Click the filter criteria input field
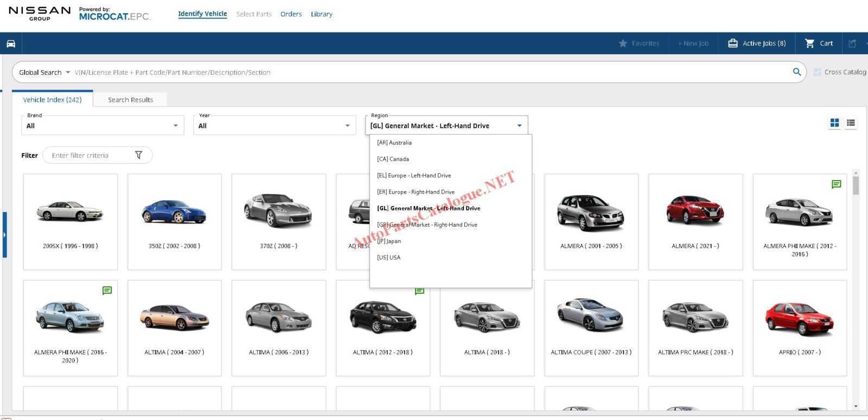Image resolution: width=868 pixels, height=420 pixels. pos(91,155)
